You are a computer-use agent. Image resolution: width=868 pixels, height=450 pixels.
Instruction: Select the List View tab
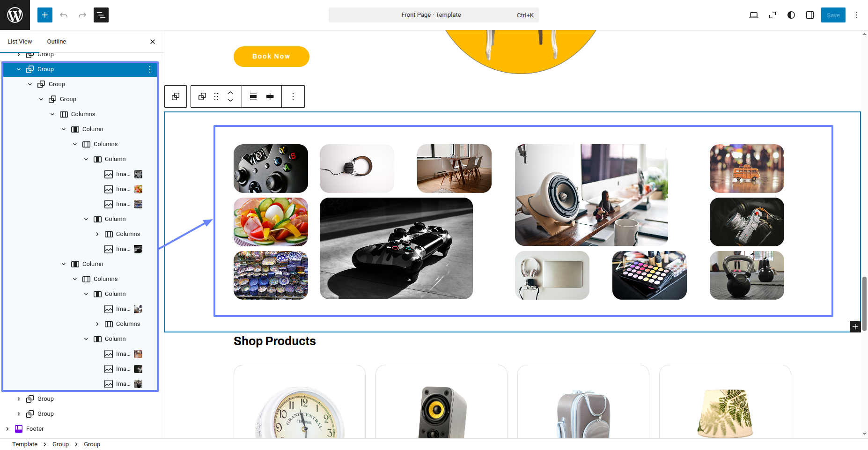pyautogui.click(x=20, y=42)
